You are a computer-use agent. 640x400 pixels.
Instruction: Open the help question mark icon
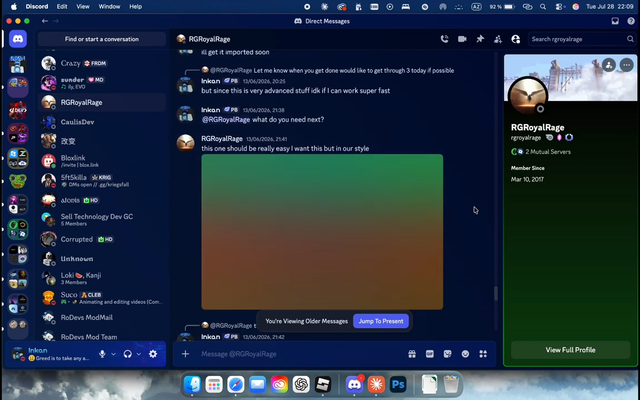tap(631, 21)
